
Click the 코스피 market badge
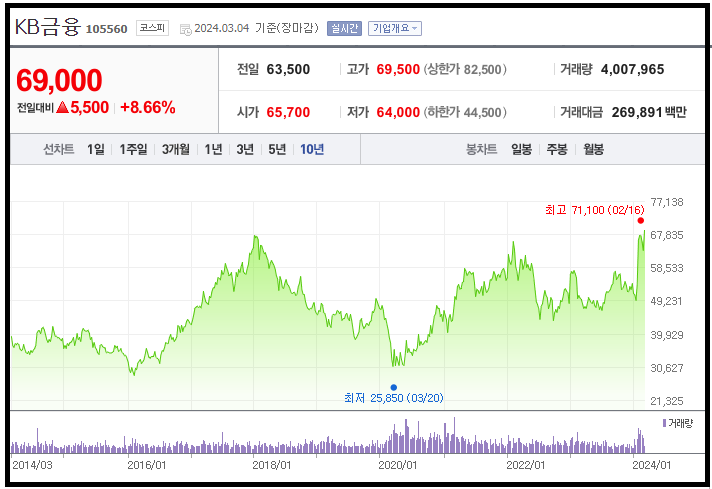tap(152, 28)
